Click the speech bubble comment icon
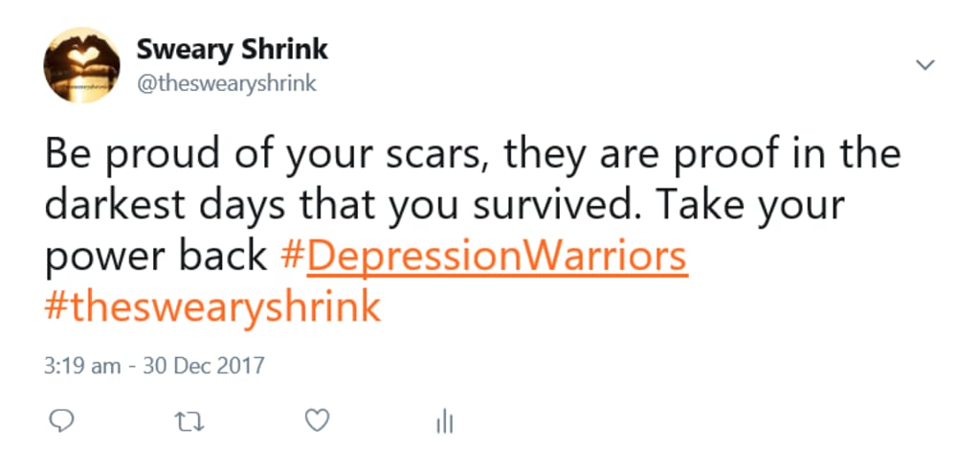 click(x=61, y=421)
